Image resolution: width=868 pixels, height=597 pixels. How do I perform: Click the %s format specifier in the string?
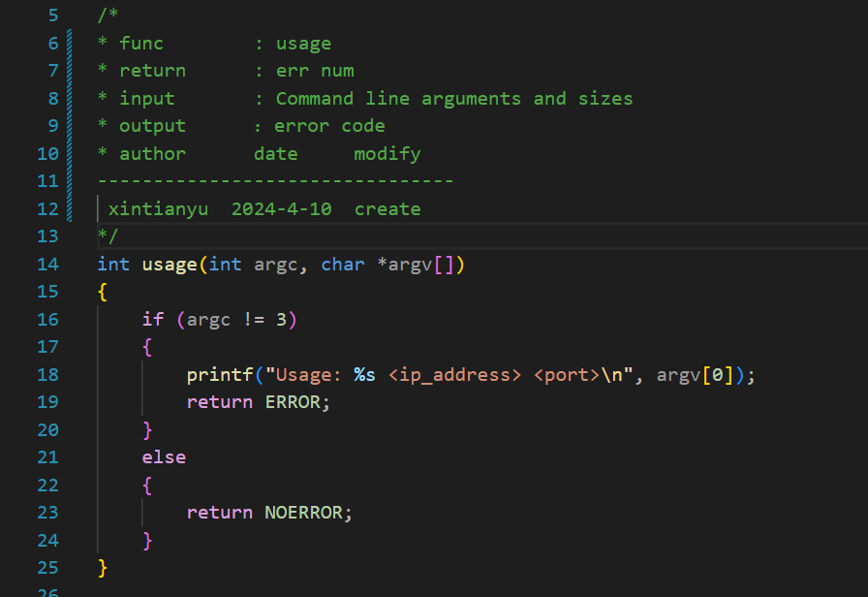click(363, 374)
